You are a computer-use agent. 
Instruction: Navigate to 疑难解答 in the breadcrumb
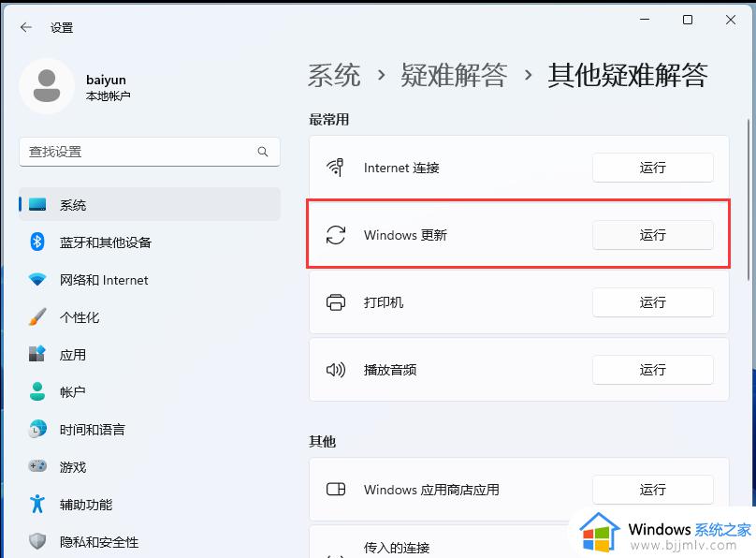[x=454, y=75]
